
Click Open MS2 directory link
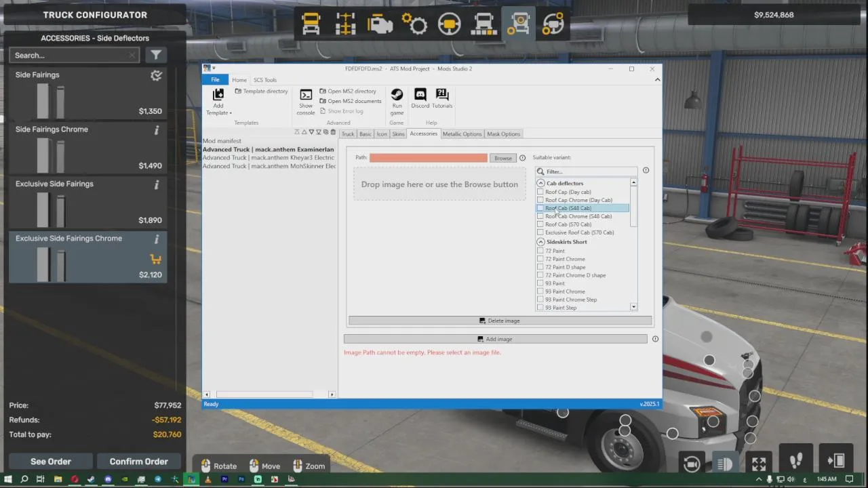347,91
